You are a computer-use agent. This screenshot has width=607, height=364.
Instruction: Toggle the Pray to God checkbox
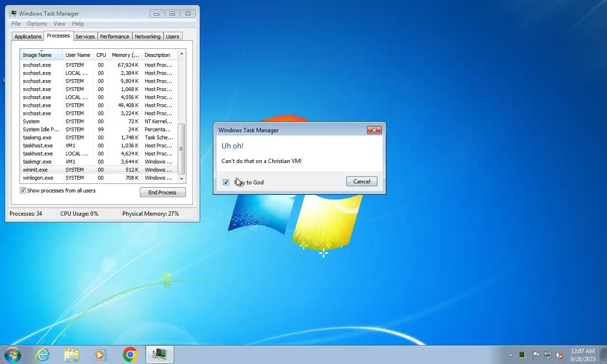(x=226, y=182)
